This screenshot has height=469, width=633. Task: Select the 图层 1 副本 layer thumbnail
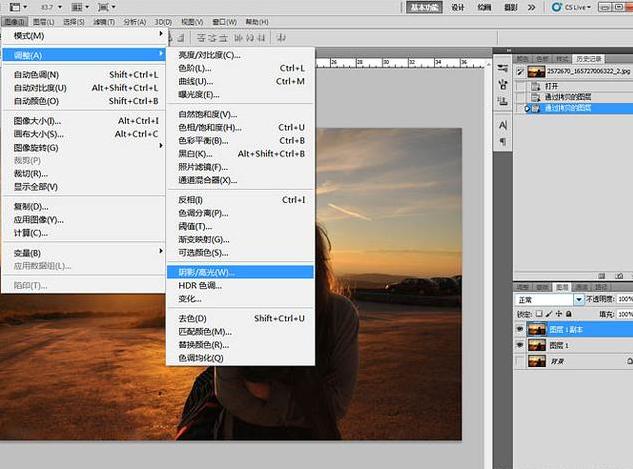[x=537, y=330]
